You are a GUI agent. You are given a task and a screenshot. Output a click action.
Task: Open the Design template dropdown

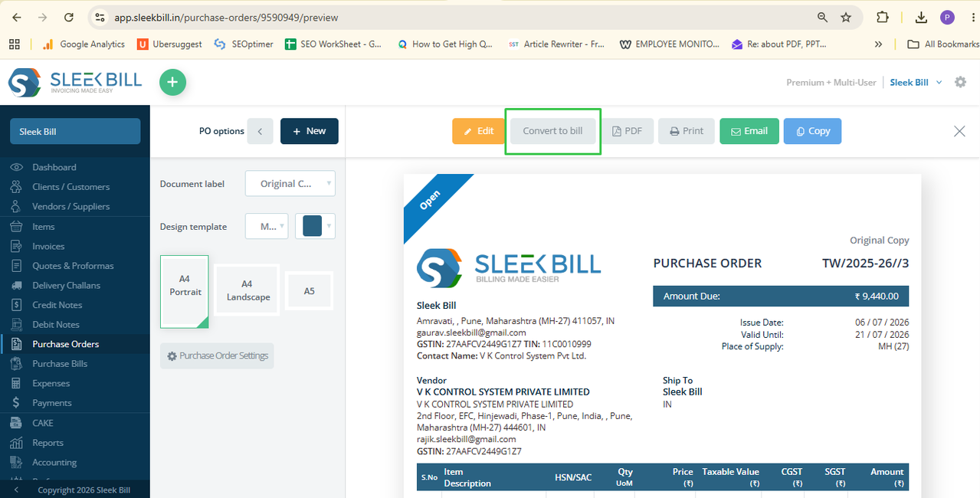(267, 226)
